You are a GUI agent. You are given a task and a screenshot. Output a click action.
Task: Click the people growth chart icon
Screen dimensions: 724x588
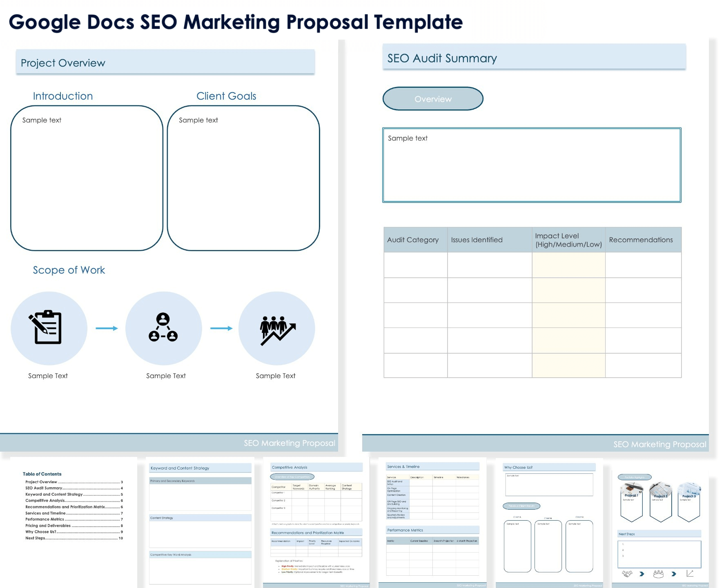278,330
